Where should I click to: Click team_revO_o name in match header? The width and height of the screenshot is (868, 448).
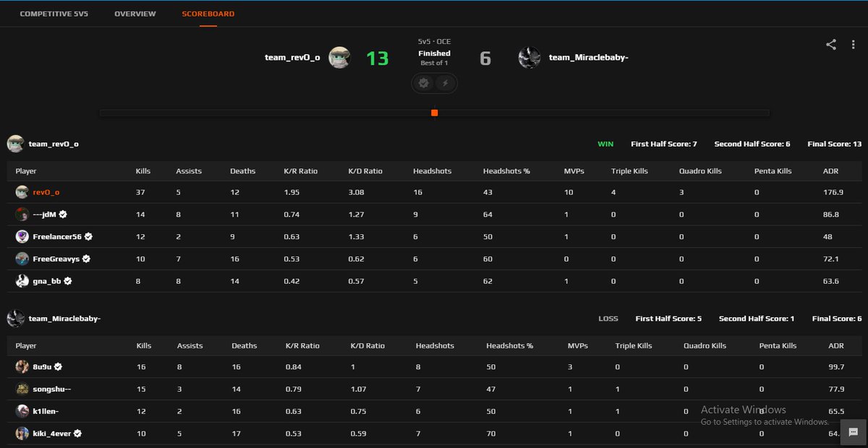[292, 57]
